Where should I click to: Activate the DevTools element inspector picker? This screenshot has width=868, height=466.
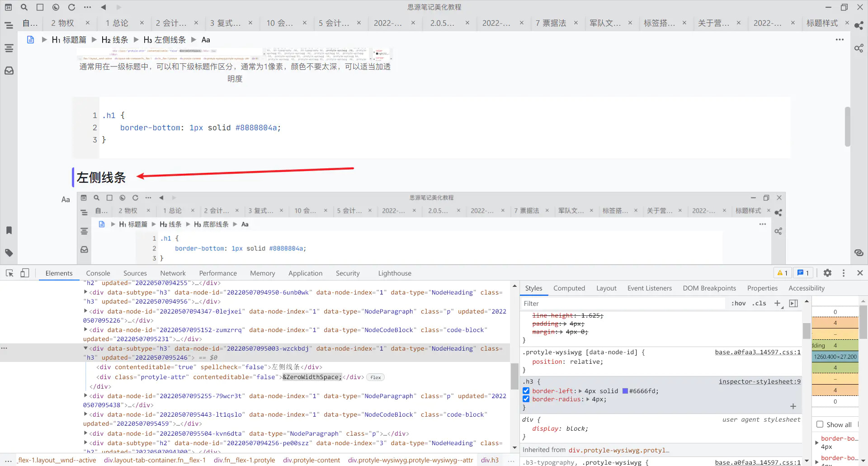pyautogui.click(x=9, y=273)
